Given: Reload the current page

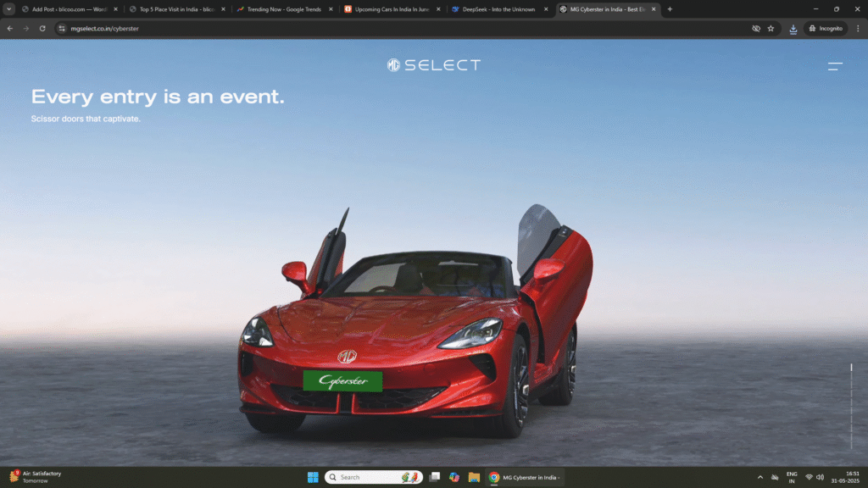Looking at the screenshot, I should click(x=42, y=28).
